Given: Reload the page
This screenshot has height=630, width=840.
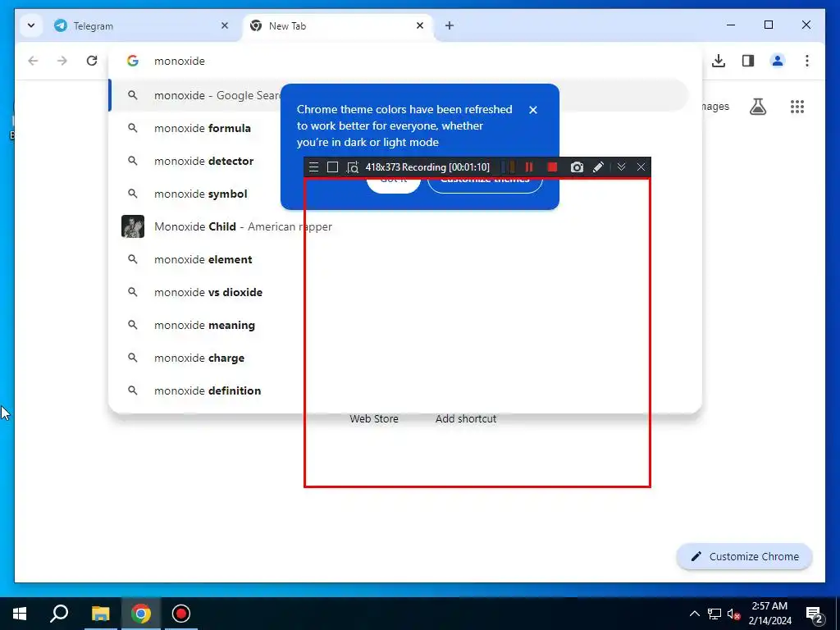Looking at the screenshot, I should [92, 61].
